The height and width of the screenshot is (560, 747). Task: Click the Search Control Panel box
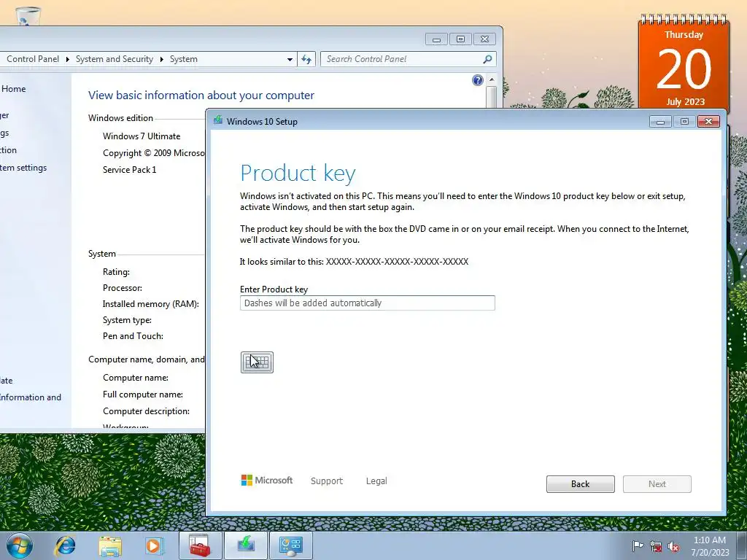409,59
